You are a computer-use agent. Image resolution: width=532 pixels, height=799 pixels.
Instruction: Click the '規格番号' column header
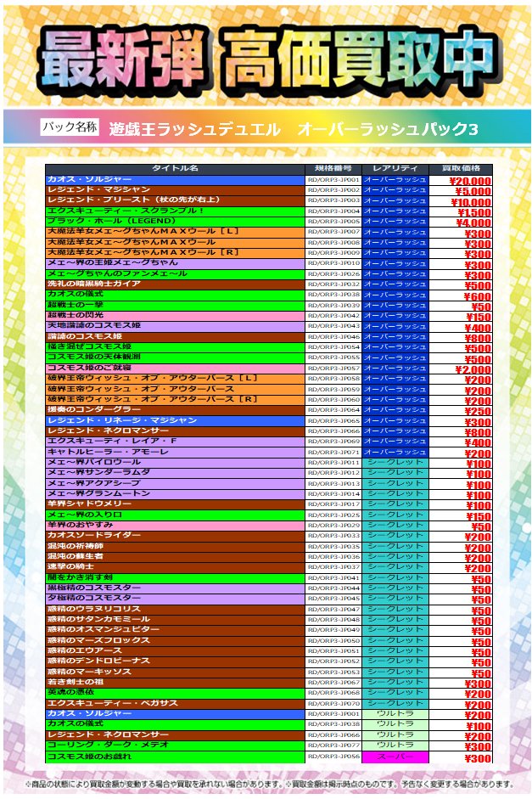[333, 169]
